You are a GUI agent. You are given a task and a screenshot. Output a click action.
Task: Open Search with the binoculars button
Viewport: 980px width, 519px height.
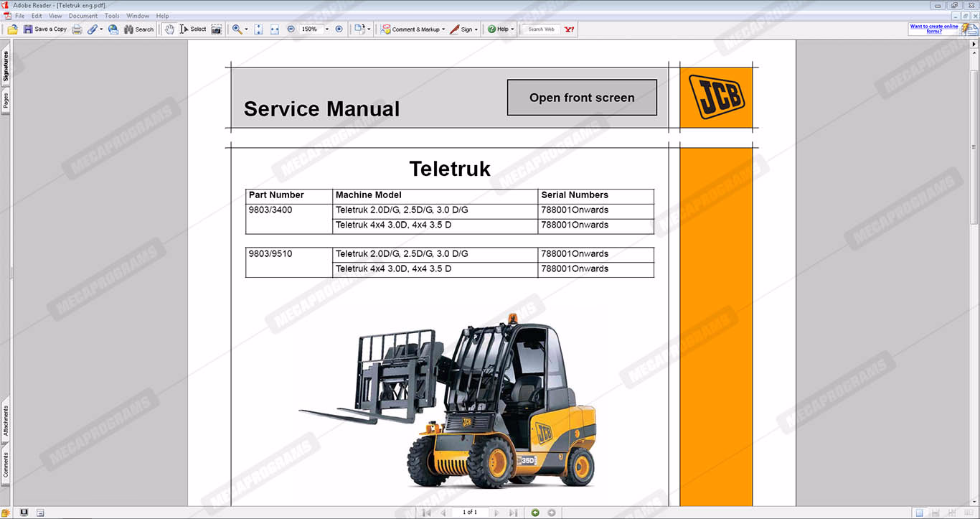(139, 29)
